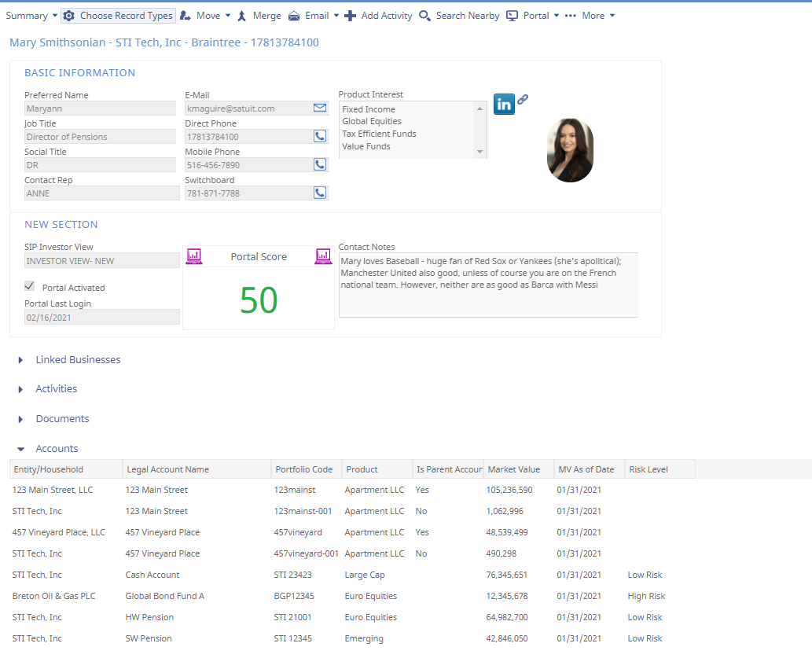Click the Add Activity plus icon
812x658 pixels.
pyautogui.click(x=350, y=16)
